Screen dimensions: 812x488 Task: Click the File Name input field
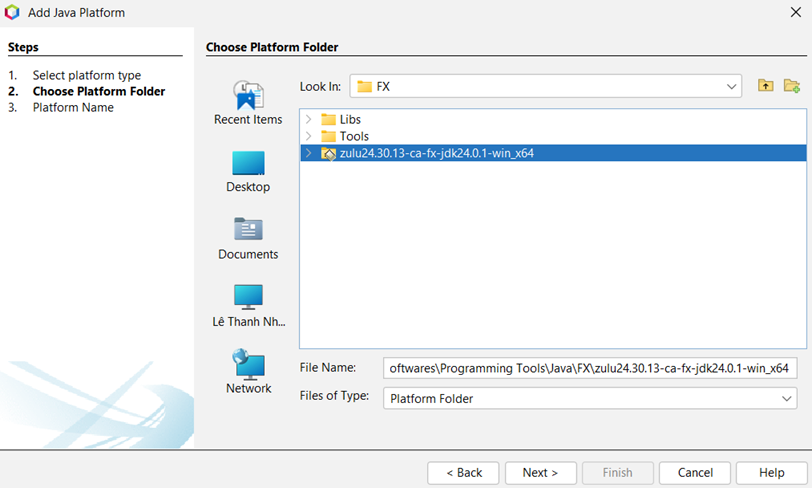tap(590, 368)
